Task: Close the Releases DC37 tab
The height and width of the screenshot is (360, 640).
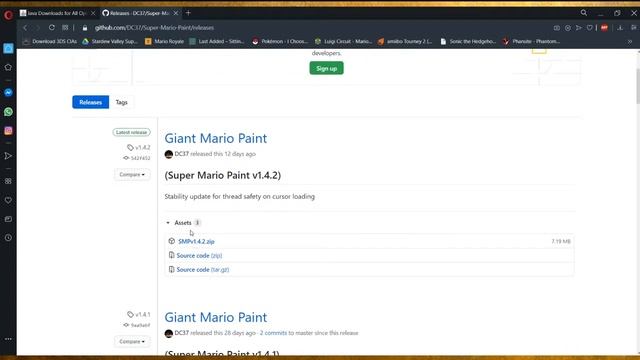Action: pyautogui.click(x=176, y=13)
